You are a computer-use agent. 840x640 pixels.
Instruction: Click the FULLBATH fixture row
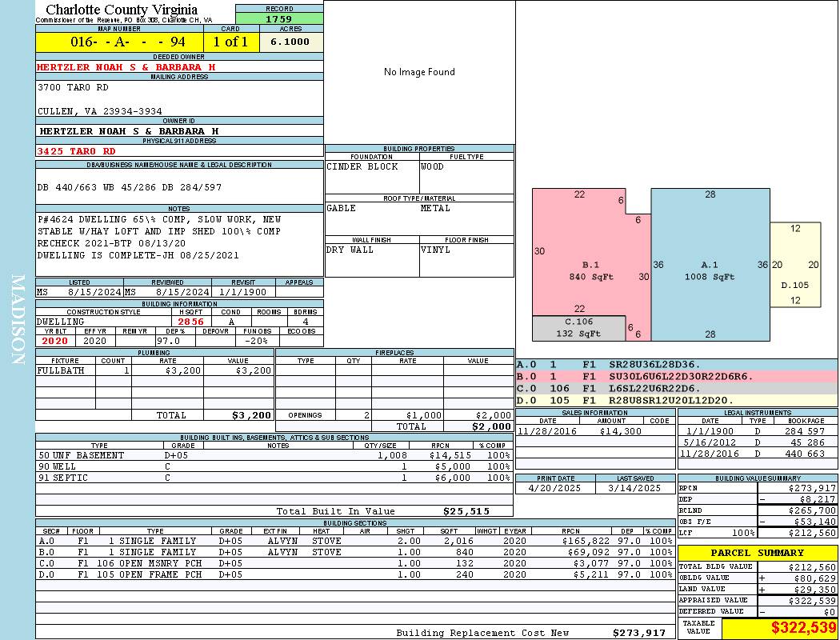(x=155, y=370)
